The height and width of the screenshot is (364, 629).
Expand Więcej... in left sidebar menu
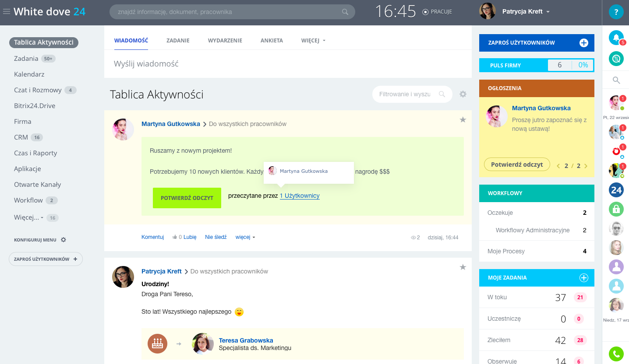(28, 217)
